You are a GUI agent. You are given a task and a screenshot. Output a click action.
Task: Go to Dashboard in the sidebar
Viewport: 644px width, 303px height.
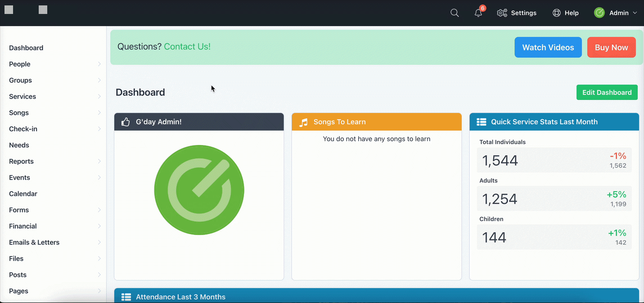[x=26, y=48]
